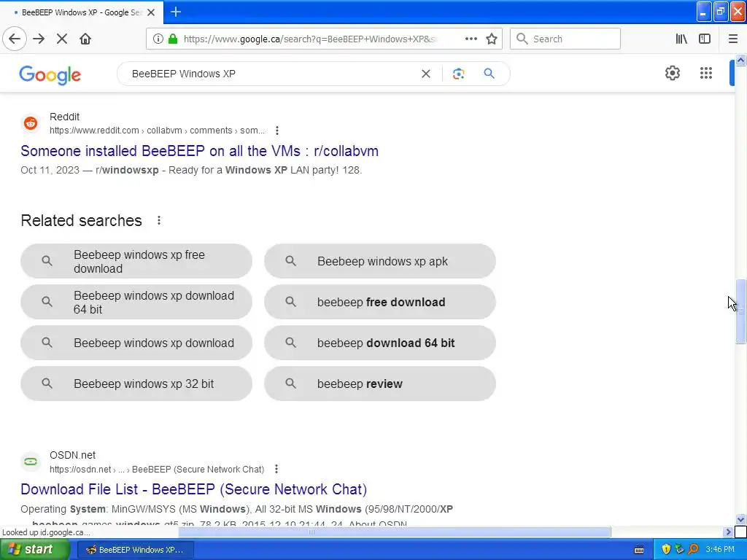
Task: Search Beebeep windows xp apk
Action: [x=379, y=262]
